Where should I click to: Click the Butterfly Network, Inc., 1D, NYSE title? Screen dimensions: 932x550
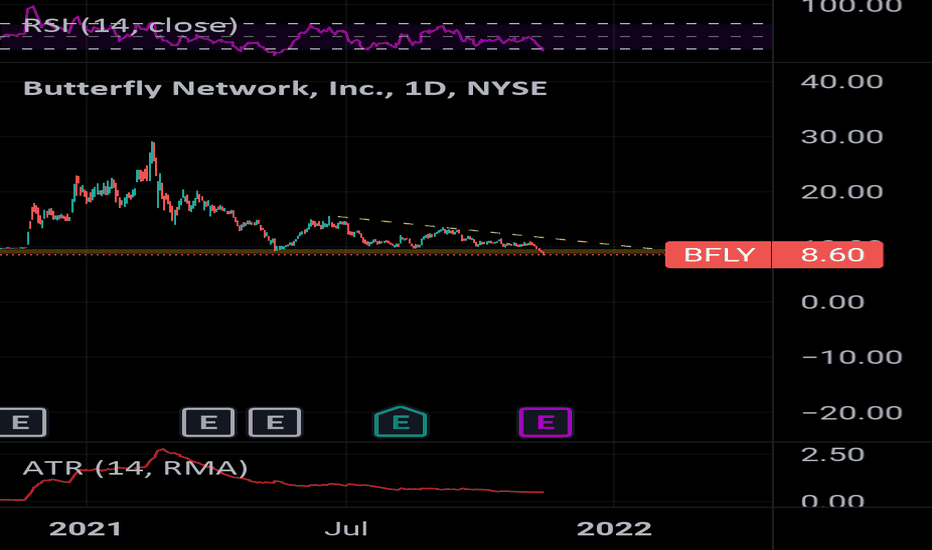click(285, 88)
